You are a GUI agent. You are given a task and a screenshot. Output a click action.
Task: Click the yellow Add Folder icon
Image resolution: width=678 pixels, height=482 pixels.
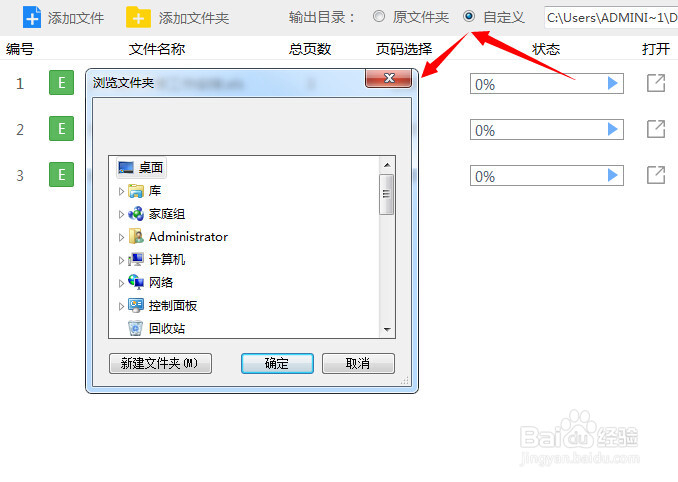[138, 17]
